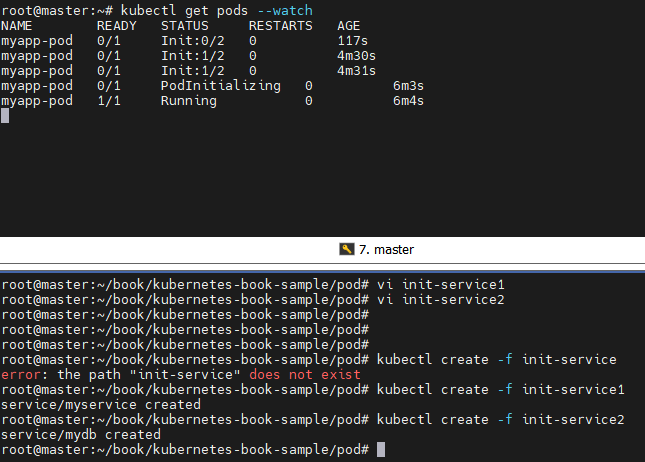The width and height of the screenshot is (645, 462).
Task: Click the AGE column header
Action: [348, 26]
